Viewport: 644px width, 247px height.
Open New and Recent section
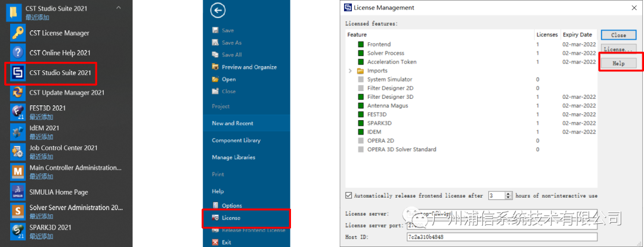point(233,123)
